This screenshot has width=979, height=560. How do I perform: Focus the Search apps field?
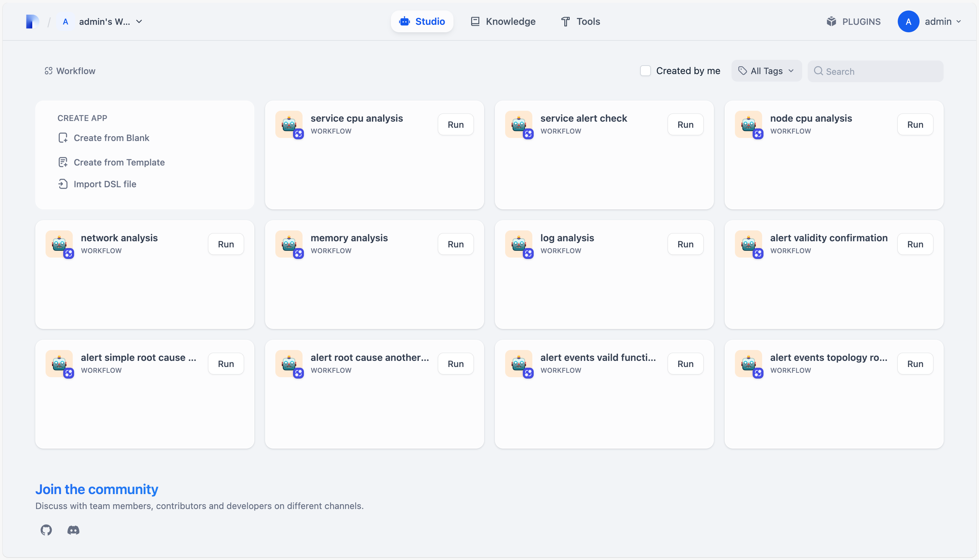point(875,71)
